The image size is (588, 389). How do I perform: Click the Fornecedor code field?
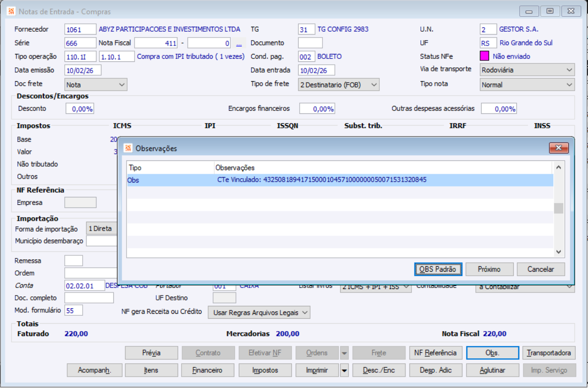click(x=80, y=29)
